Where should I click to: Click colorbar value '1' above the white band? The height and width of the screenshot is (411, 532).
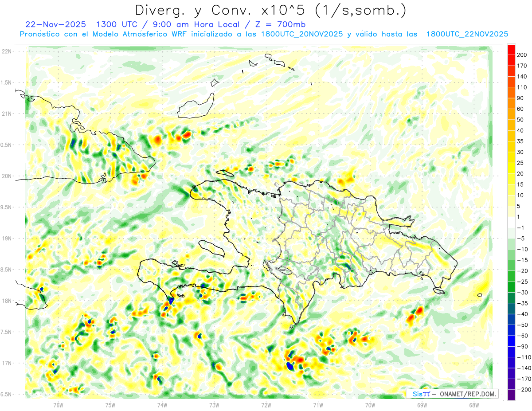519,217
